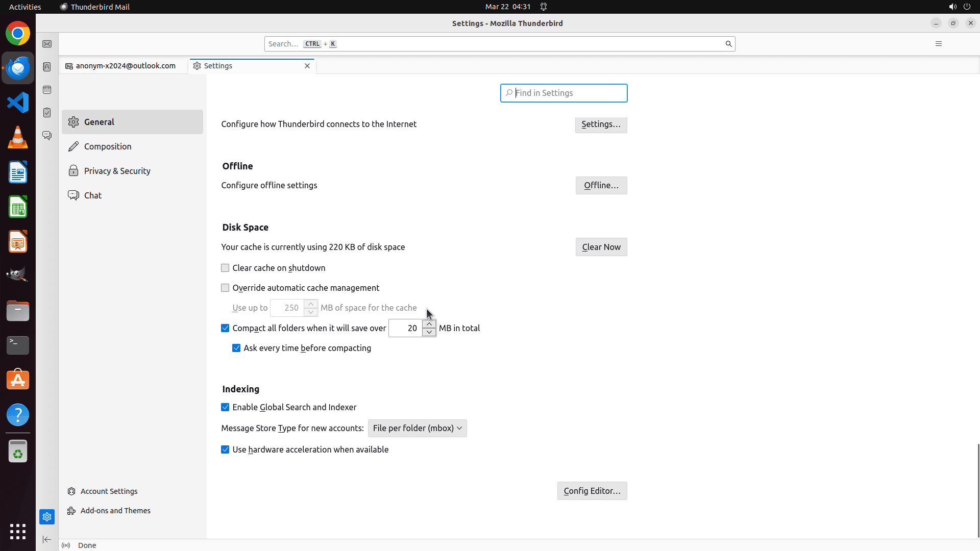The height and width of the screenshot is (551, 980).
Task: Open Activities overview
Action: 25,7
